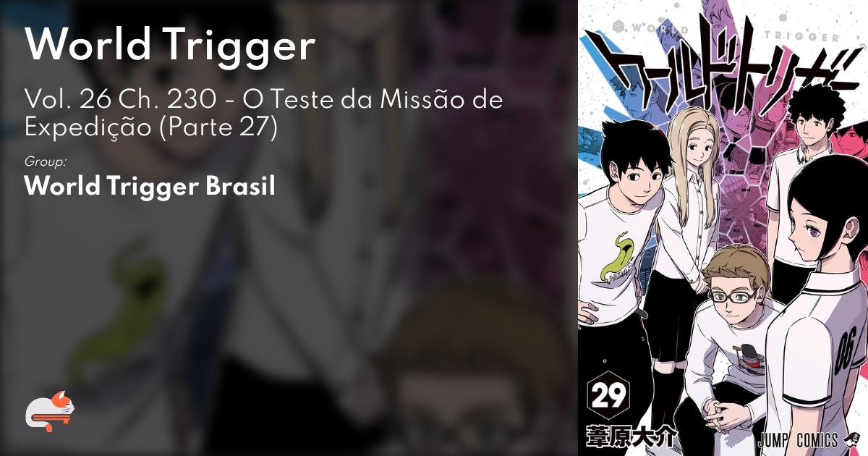Image resolution: width=868 pixels, height=456 pixels.
Task: Click the Expedição (Parte 27) subtitle line
Action: pyautogui.click(x=150, y=127)
